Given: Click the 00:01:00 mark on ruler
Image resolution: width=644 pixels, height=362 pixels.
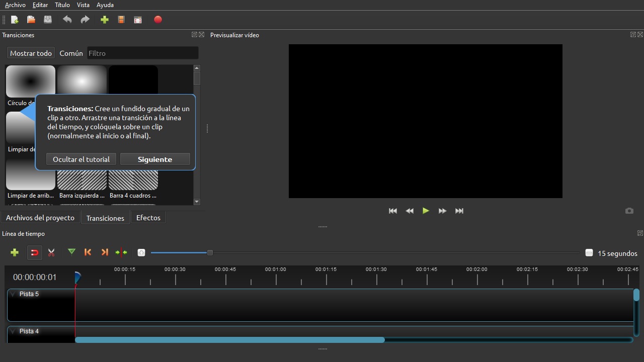Looking at the screenshot, I should pos(276,269).
